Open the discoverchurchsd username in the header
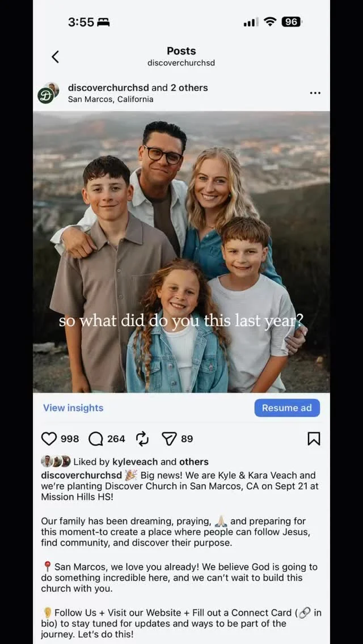The height and width of the screenshot is (644, 363). 108,87
